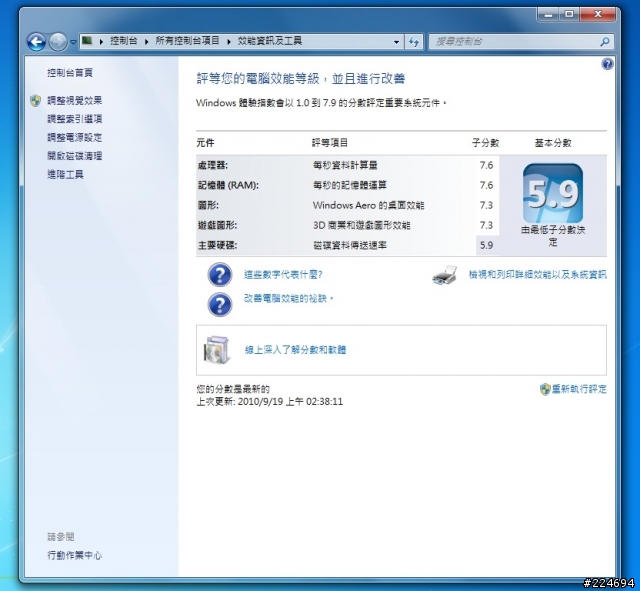Image resolution: width=640 pixels, height=591 pixels.
Task: Open 開啟磁碟清理 in the sidebar
Action: (74, 156)
